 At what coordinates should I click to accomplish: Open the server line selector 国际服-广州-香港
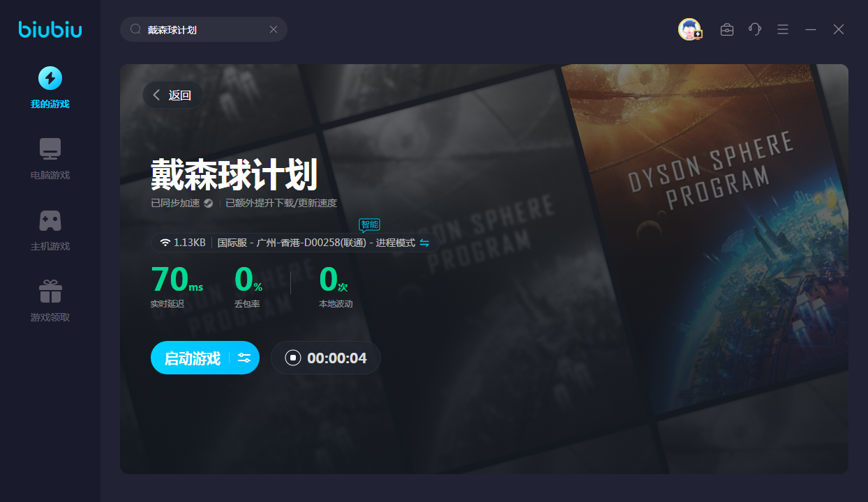(x=315, y=243)
